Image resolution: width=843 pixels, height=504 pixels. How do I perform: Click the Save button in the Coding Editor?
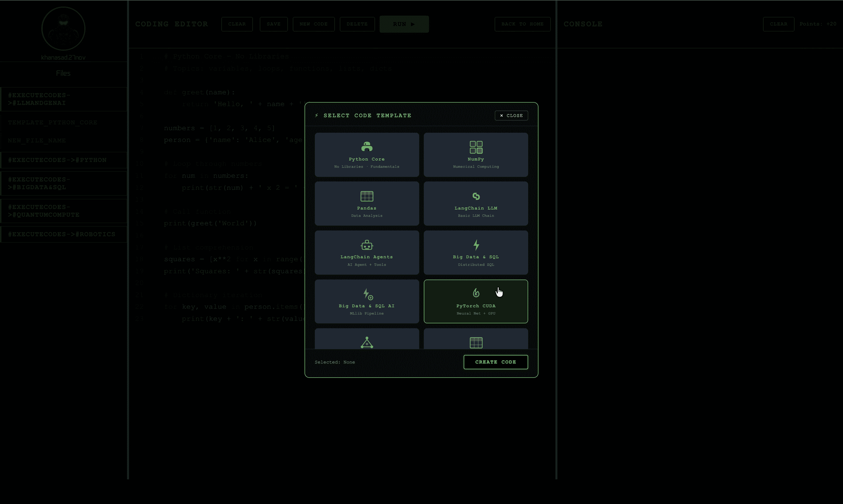tap(274, 24)
